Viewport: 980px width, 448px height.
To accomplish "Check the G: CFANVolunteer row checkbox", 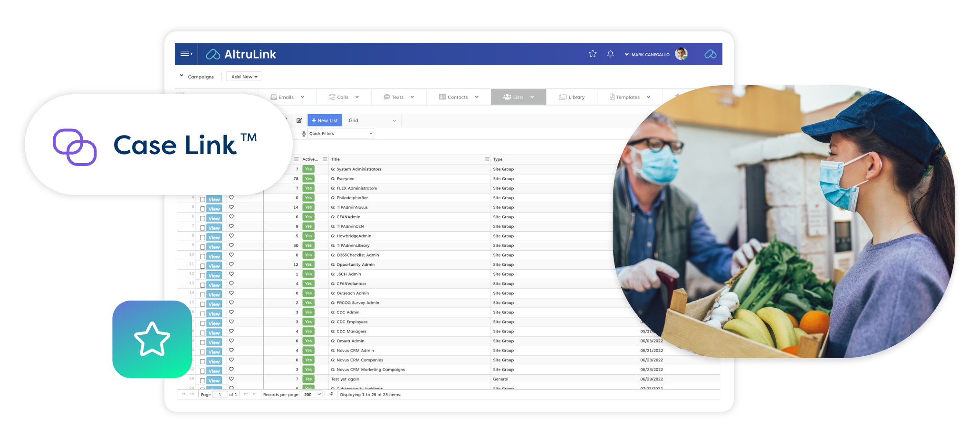I will (202, 285).
